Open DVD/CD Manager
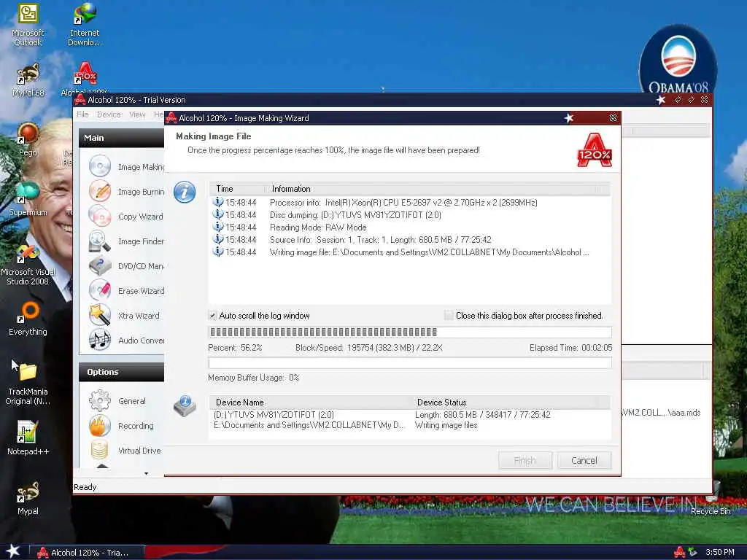This screenshot has width=747, height=560. [126, 266]
